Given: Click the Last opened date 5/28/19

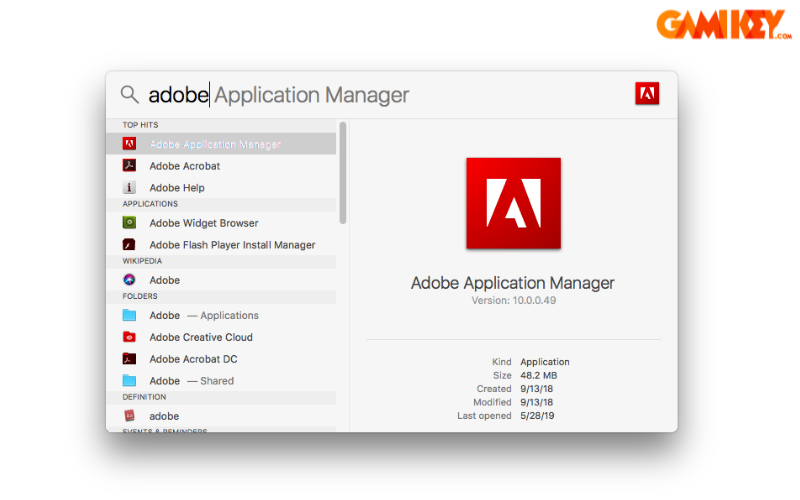Looking at the screenshot, I should [537, 415].
